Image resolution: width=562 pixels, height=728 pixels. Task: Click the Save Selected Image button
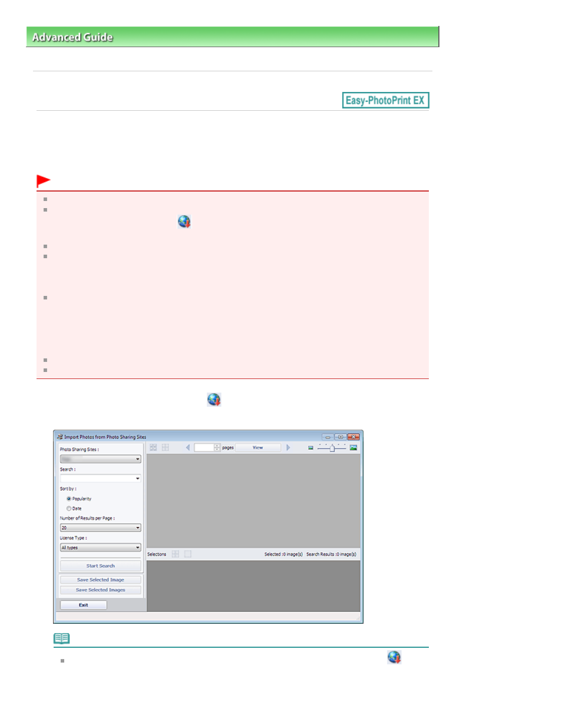coord(100,580)
